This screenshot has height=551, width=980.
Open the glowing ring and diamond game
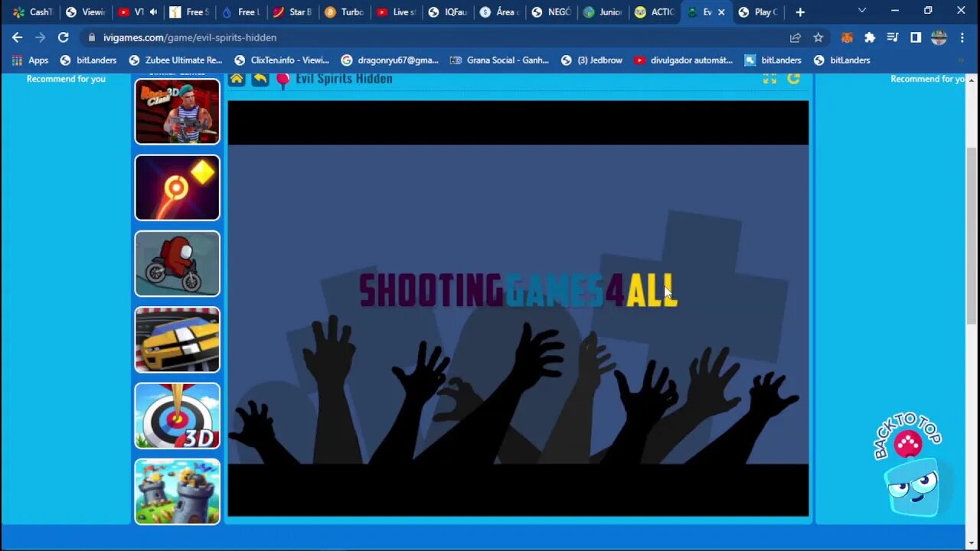178,187
